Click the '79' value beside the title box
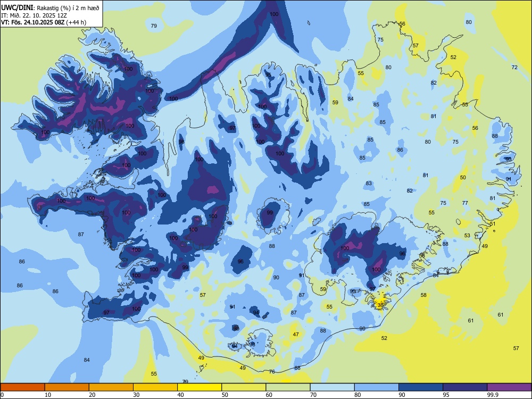The width and height of the screenshot is (532, 399). click(x=154, y=26)
